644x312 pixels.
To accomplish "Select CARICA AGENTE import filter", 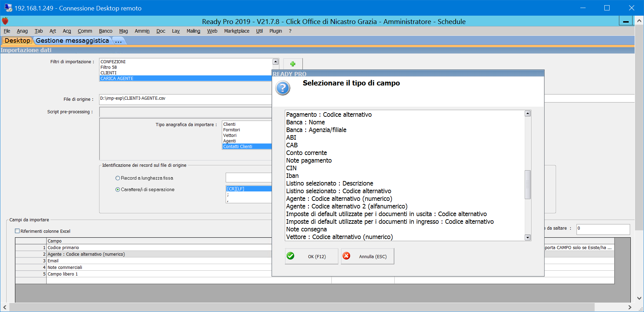I will click(186, 79).
